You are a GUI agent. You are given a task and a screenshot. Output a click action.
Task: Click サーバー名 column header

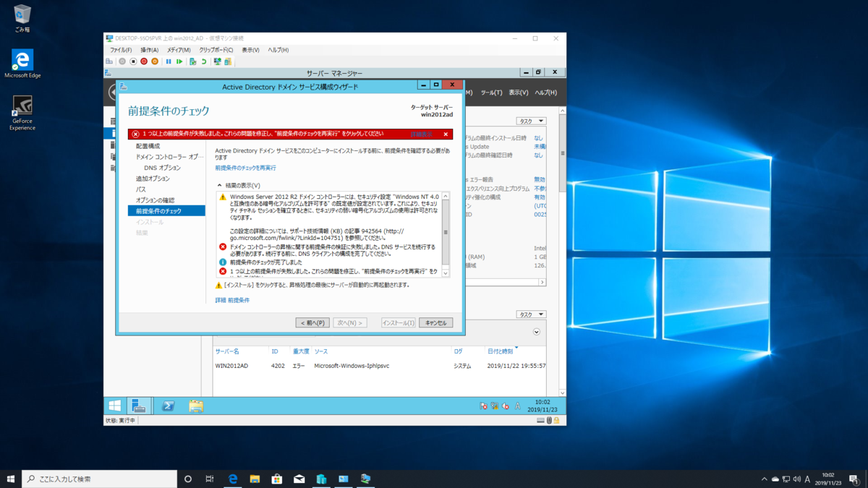click(227, 351)
